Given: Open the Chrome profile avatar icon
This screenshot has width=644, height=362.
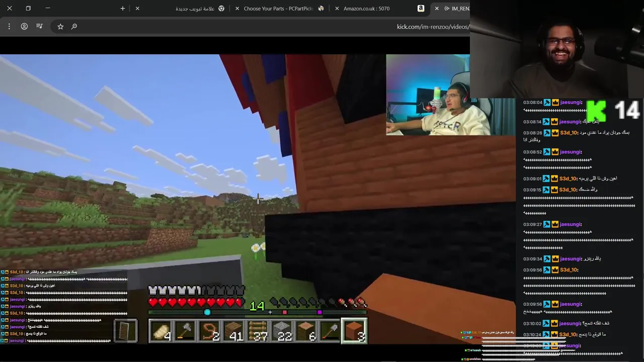Looking at the screenshot, I should click(24, 26).
